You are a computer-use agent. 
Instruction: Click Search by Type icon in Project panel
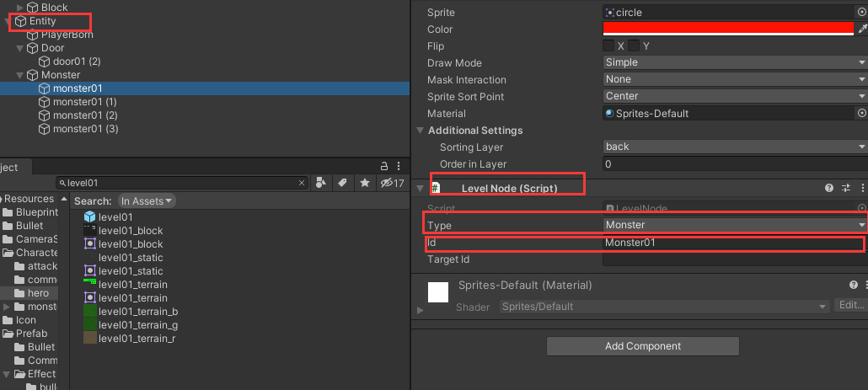tap(321, 183)
